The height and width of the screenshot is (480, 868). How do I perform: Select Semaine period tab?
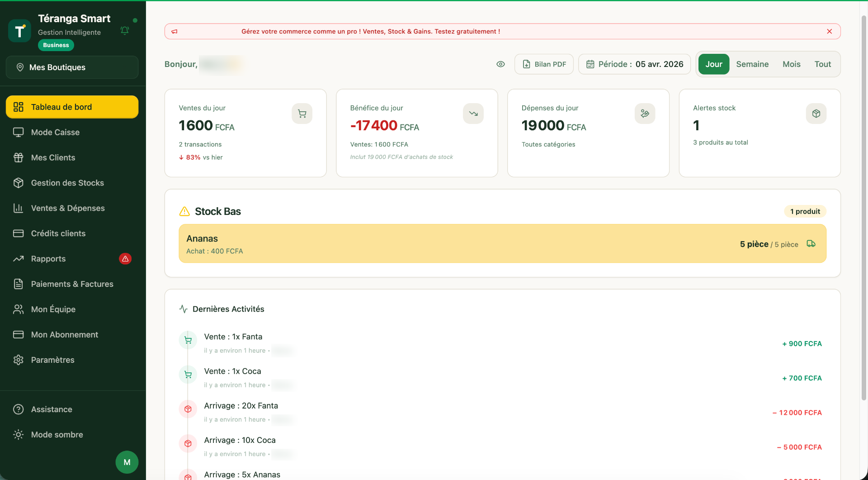pos(752,64)
